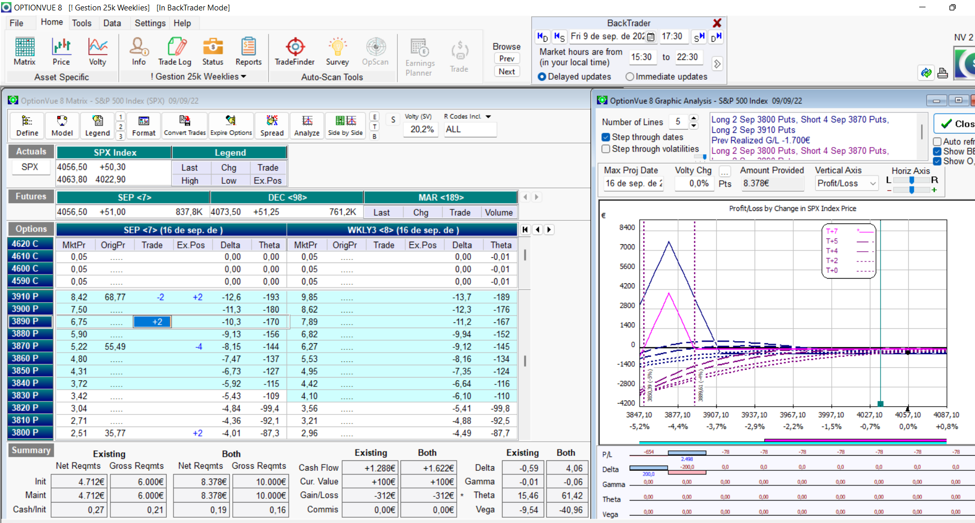Decrease the Number of Lines stepper
Screen dimensions: 975x523
694,126
